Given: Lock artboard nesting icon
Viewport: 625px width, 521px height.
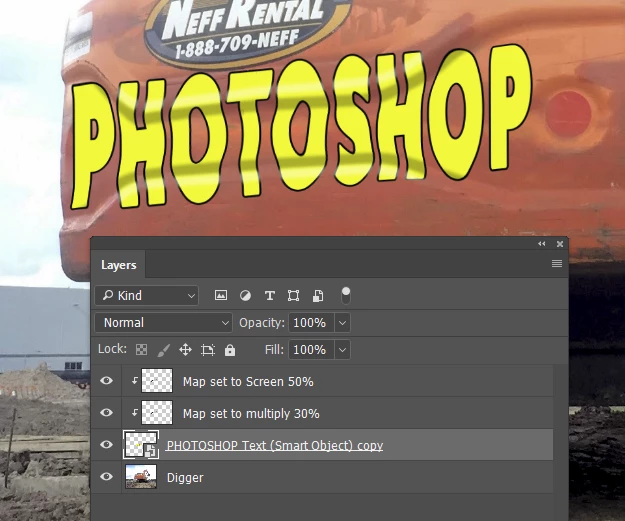Looking at the screenshot, I should (208, 350).
